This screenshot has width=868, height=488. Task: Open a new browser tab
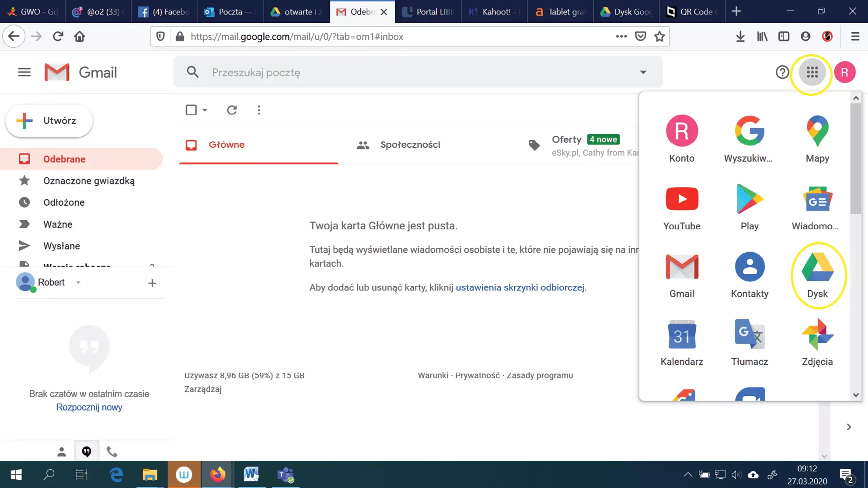point(736,12)
